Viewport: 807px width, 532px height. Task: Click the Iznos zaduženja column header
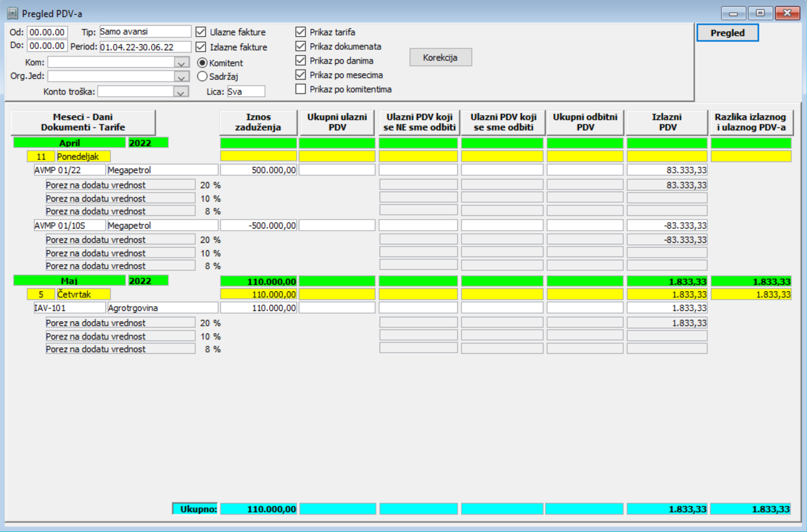click(x=258, y=122)
